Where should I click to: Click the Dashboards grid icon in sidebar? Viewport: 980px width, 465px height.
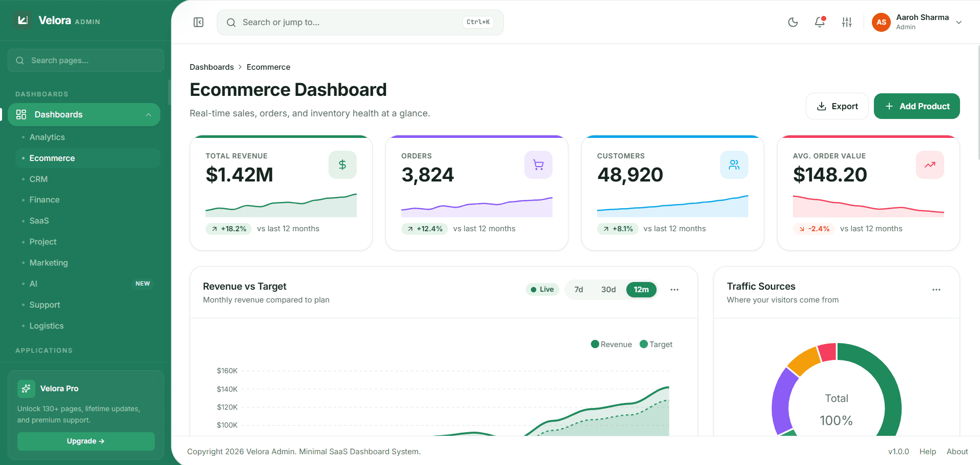point(21,114)
